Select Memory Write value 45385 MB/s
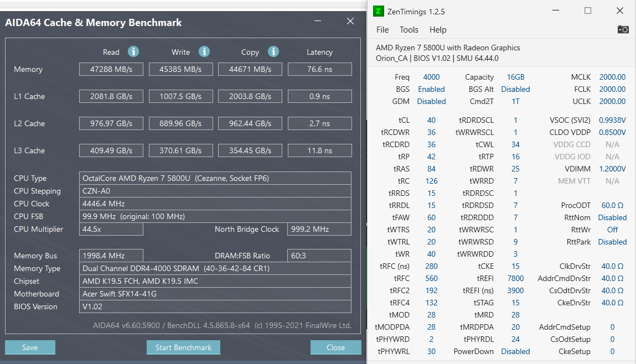Viewport: 636px width, 364px height. point(181,69)
